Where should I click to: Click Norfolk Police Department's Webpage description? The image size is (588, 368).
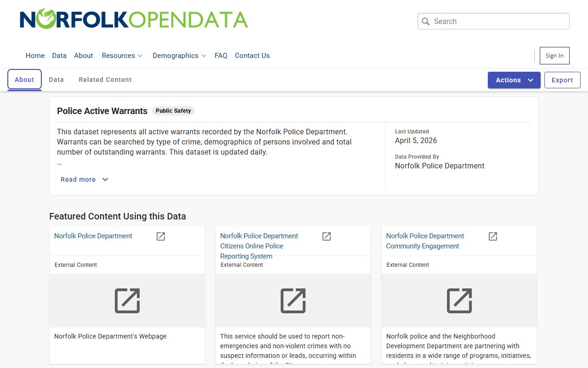(110, 336)
